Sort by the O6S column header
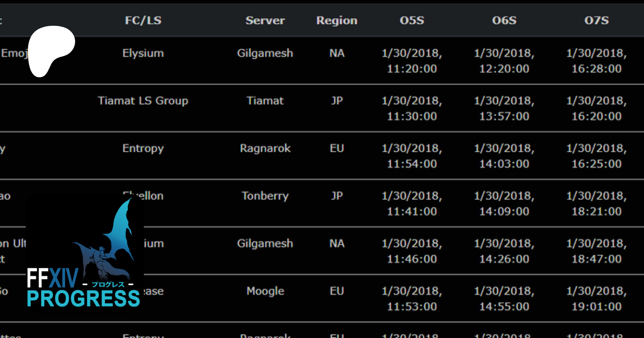Screen dimensions: 644x338 504,20
